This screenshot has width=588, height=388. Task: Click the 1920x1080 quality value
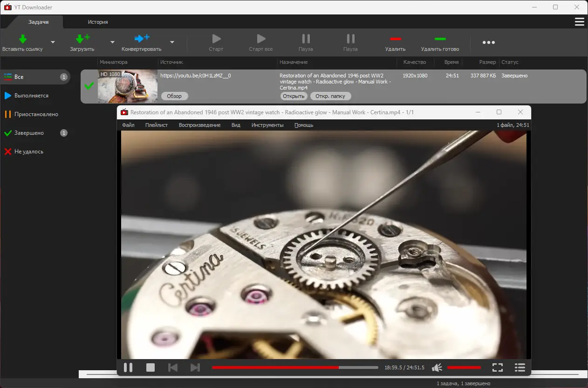pyautogui.click(x=415, y=75)
